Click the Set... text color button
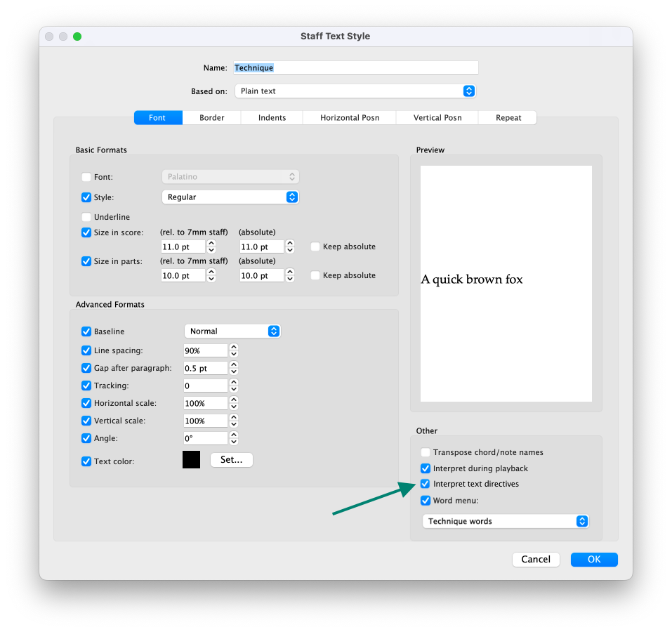672x632 pixels. click(x=232, y=460)
